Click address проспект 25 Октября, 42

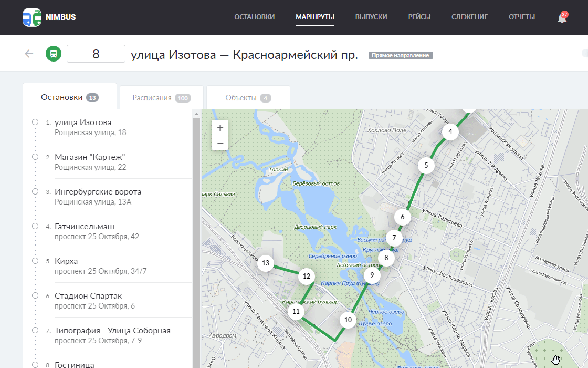coord(97,237)
